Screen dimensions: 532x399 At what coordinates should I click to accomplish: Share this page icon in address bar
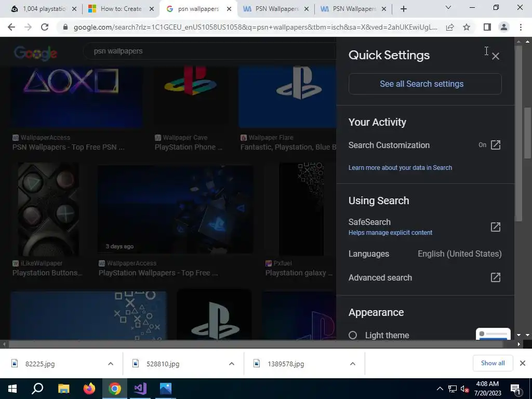(450, 27)
